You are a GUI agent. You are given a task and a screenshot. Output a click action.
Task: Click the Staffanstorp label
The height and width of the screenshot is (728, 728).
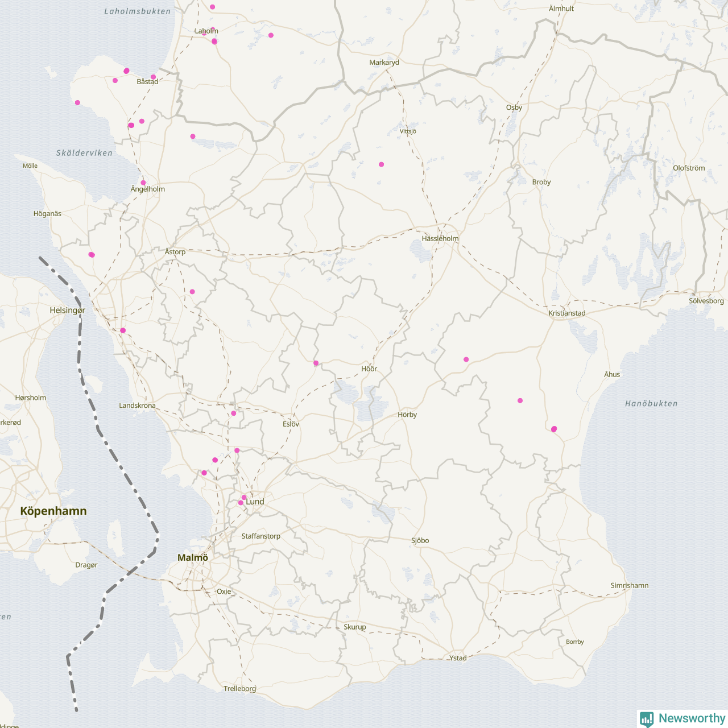[261, 536]
